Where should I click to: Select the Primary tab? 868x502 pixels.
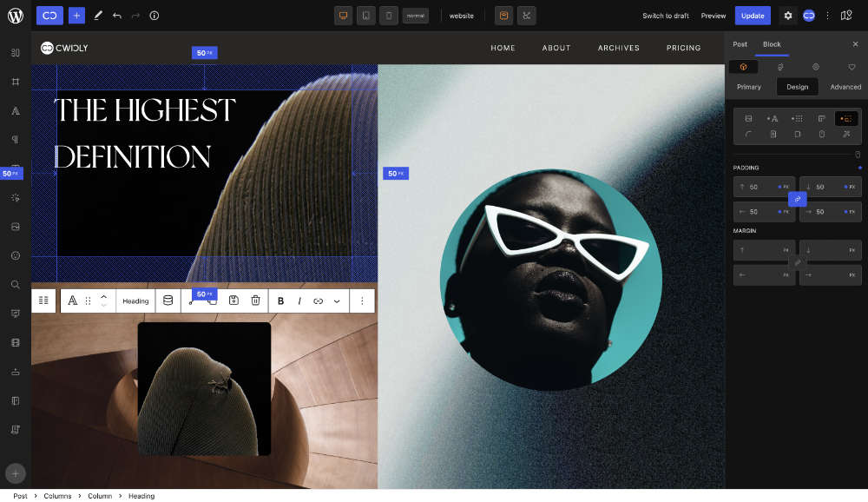749,87
